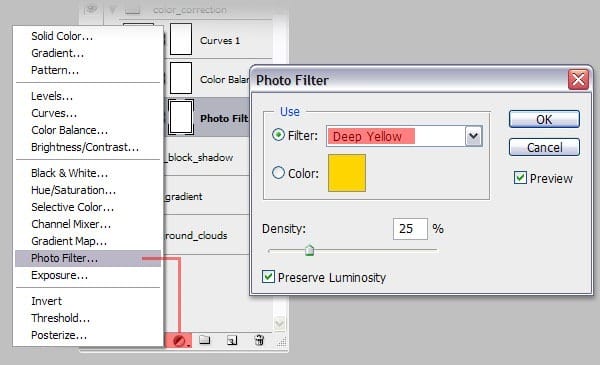600x365 pixels.
Task: Click the create new layer icon
Action: [232, 340]
